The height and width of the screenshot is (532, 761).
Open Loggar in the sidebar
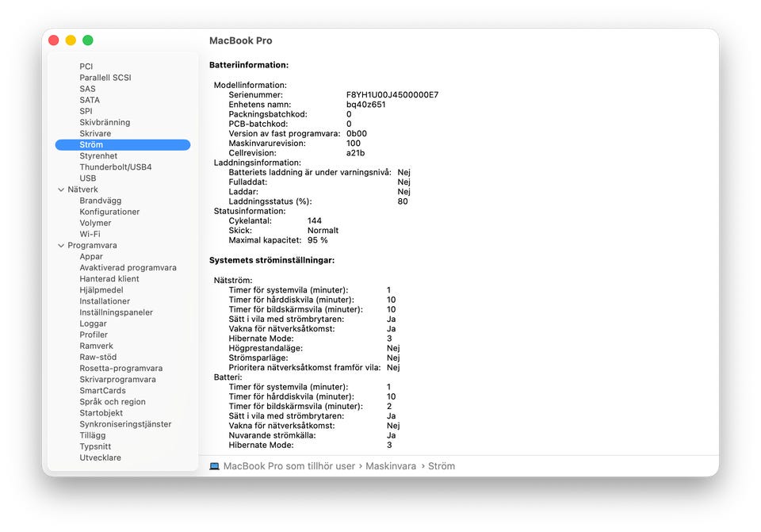(x=94, y=323)
